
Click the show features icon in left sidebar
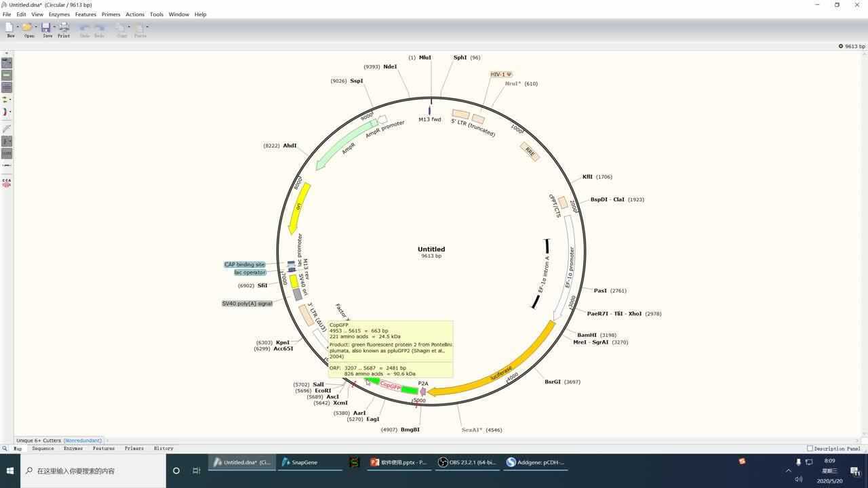tap(7, 75)
